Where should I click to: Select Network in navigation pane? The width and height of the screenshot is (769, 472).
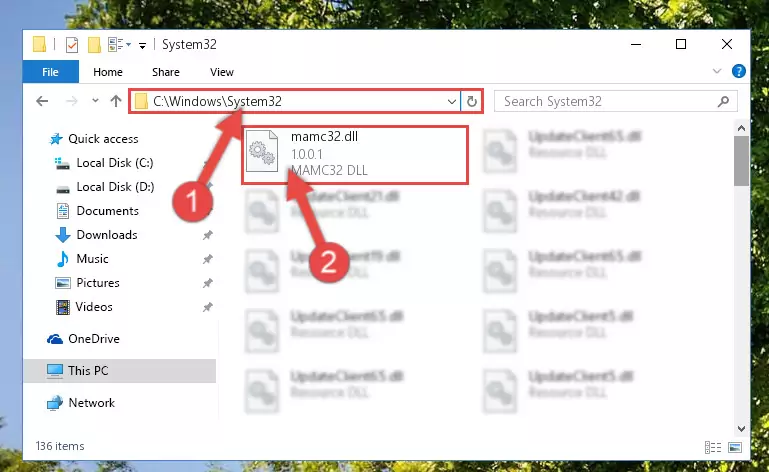(92, 403)
